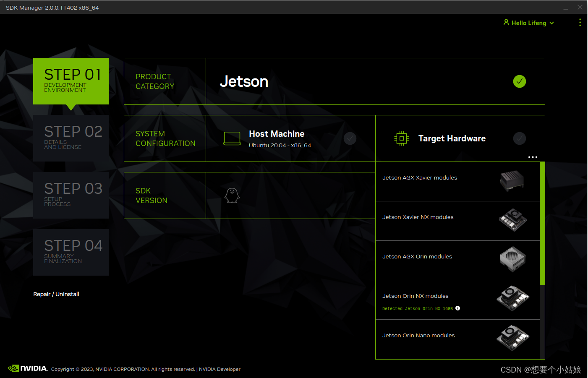The height and width of the screenshot is (378, 588).
Task: Go to Step 04 Summary Finalization
Action: pos(71,252)
